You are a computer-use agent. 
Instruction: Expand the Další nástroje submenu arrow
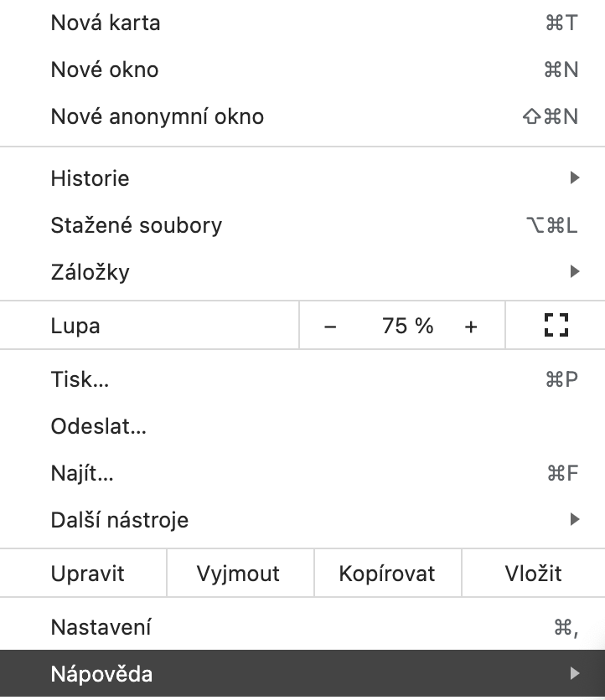coord(574,519)
